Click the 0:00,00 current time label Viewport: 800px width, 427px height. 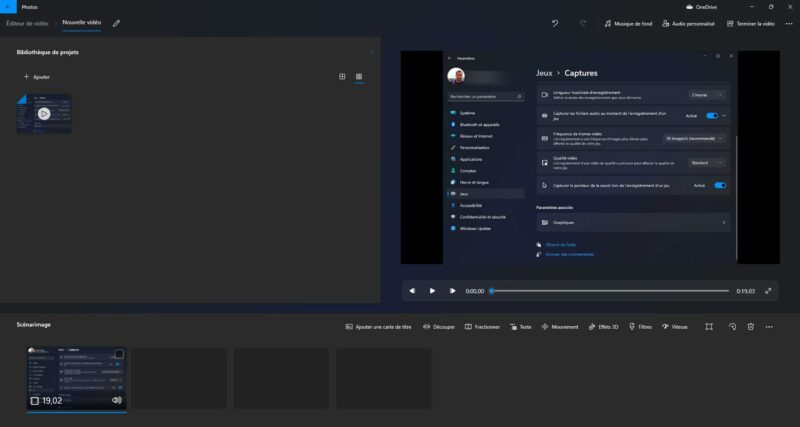[x=474, y=291]
